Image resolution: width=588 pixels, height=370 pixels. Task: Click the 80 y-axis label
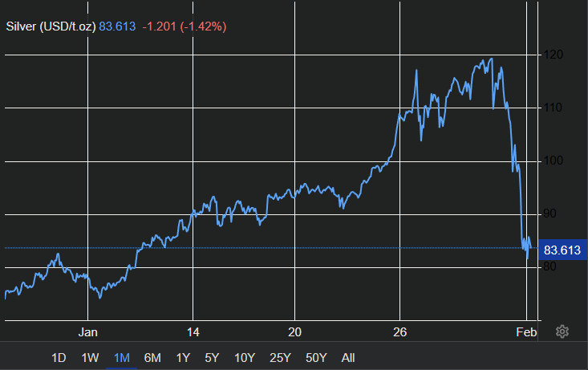point(549,266)
